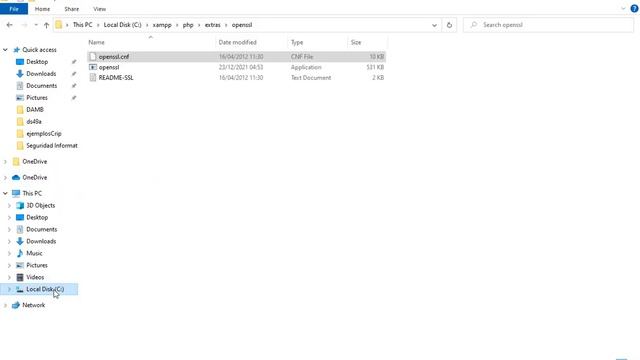The height and width of the screenshot is (360, 640).
Task: Go up one folder level arrow
Action: pos(46,25)
